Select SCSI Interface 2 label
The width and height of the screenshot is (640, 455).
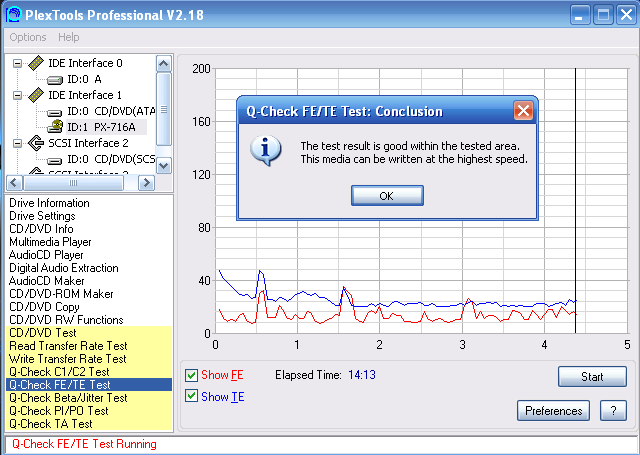tap(88, 143)
